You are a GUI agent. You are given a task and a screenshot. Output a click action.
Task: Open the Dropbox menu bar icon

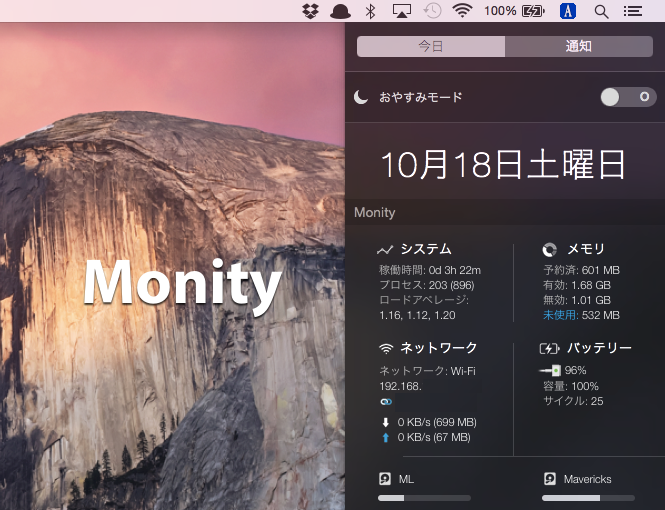coord(310,11)
